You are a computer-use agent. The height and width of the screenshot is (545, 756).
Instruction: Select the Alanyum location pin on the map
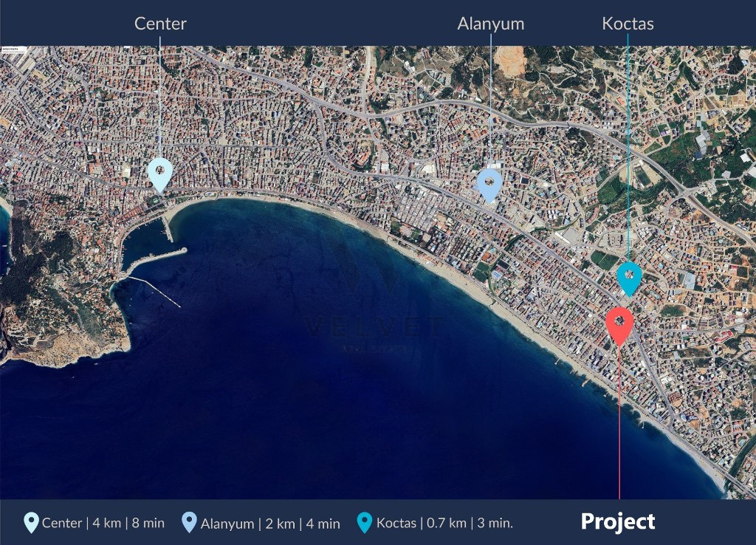pos(489,182)
